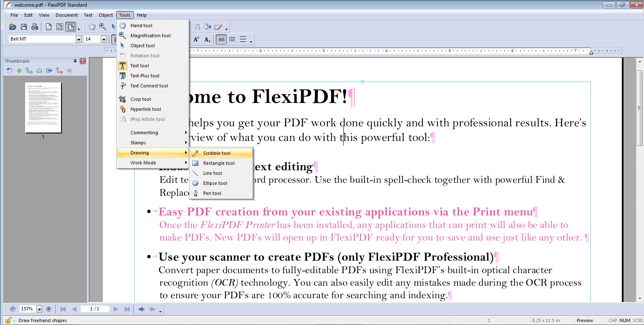
Task: Select the page 1 thumbnail
Action: tap(43, 107)
